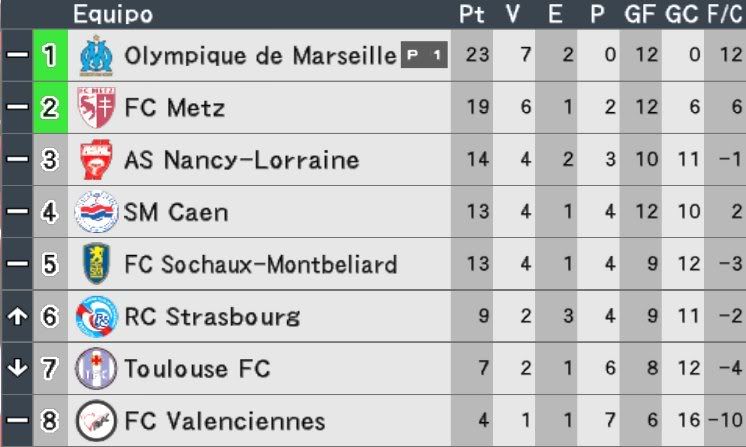
Task: Select the F/C column header
Action: (724, 14)
